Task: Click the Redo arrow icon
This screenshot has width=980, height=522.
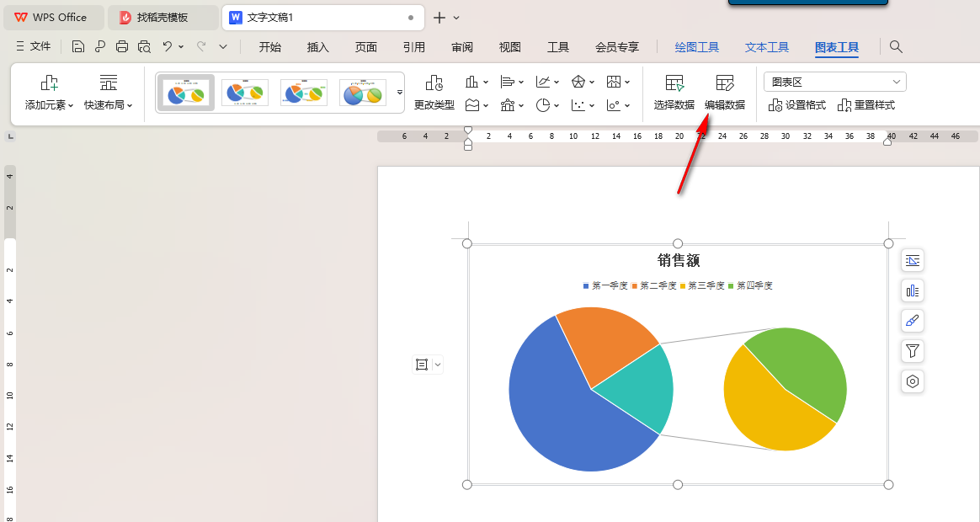Action: (201, 46)
